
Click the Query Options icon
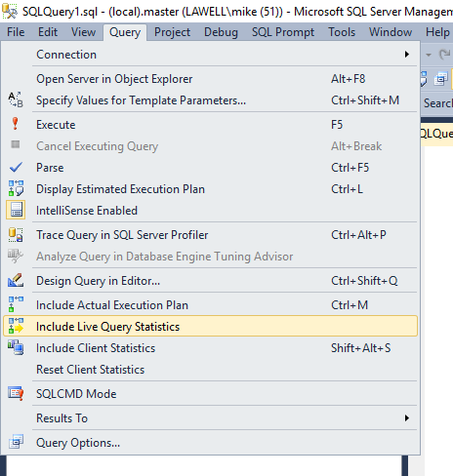(16, 442)
